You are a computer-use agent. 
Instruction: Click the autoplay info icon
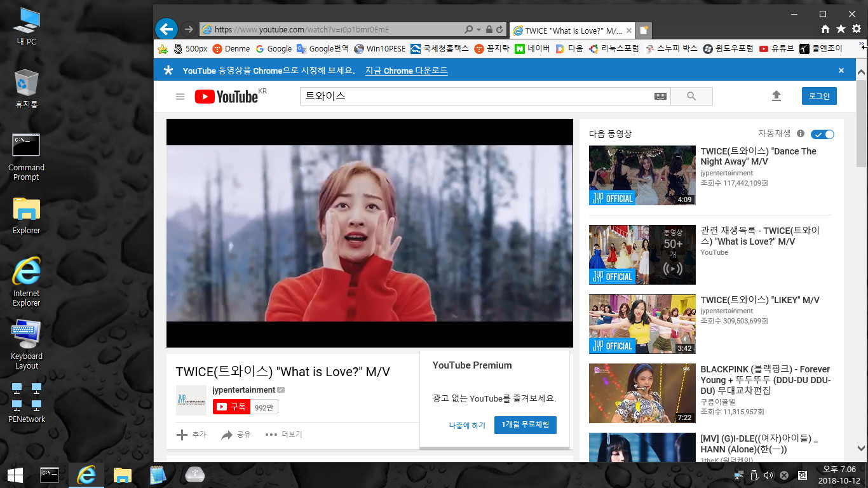[x=800, y=133]
